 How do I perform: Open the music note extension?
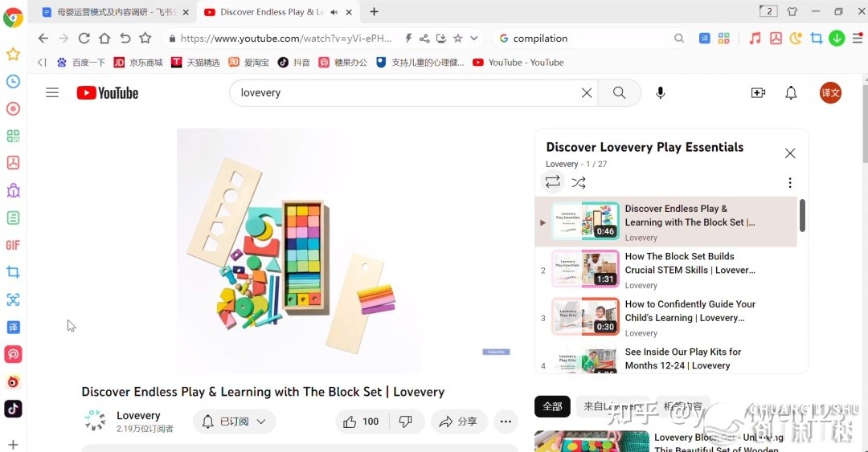coord(755,39)
